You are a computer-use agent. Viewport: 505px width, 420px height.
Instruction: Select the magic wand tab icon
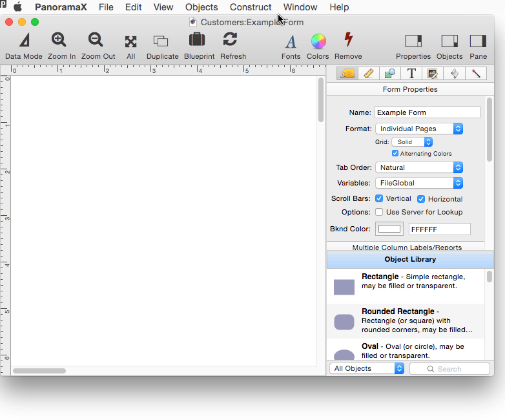476,74
